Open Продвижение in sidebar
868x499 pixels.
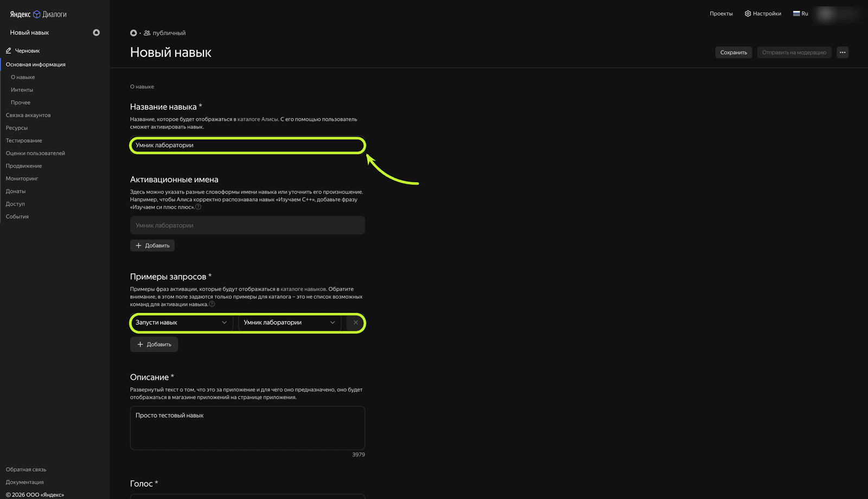[x=24, y=166]
